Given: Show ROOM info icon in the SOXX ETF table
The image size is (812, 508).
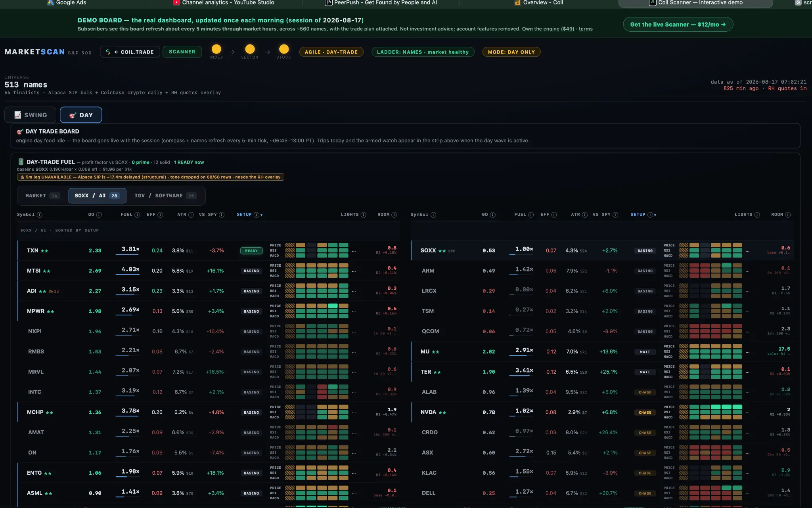Looking at the screenshot, I should (x=788, y=215).
